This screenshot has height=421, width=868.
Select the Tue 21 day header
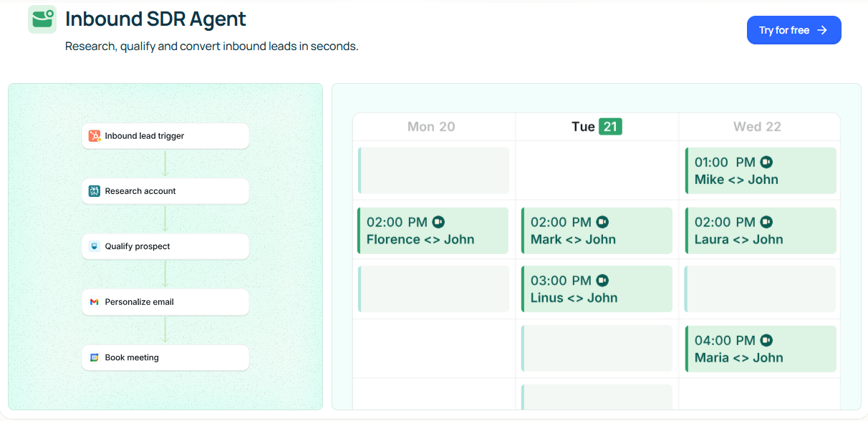pos(597,127)
